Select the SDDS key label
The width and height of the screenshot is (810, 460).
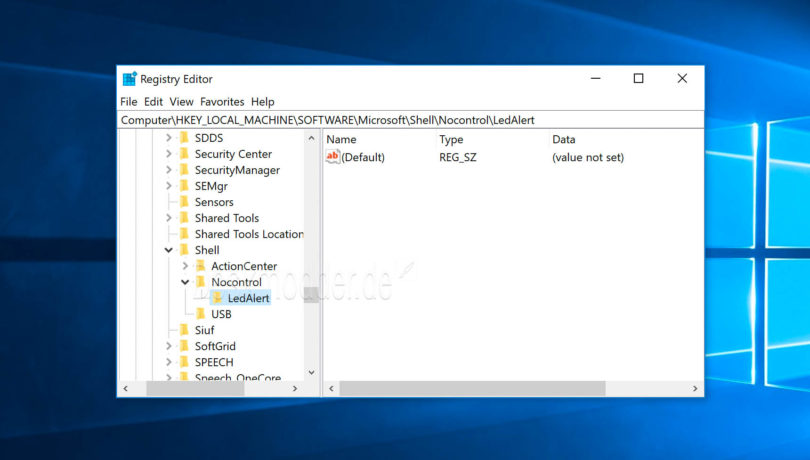click(x=209, y=138)
